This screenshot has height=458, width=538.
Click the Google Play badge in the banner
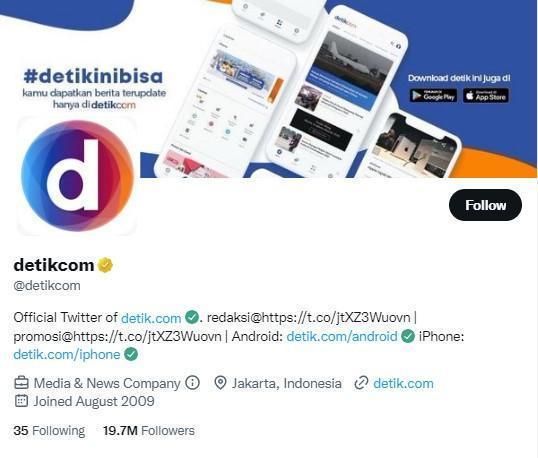tap(433, 96)
